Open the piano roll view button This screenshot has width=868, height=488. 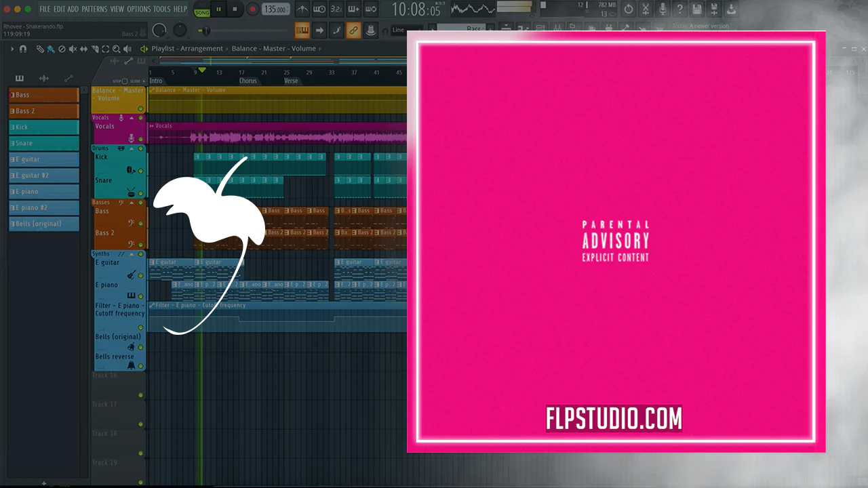(302, 30)
